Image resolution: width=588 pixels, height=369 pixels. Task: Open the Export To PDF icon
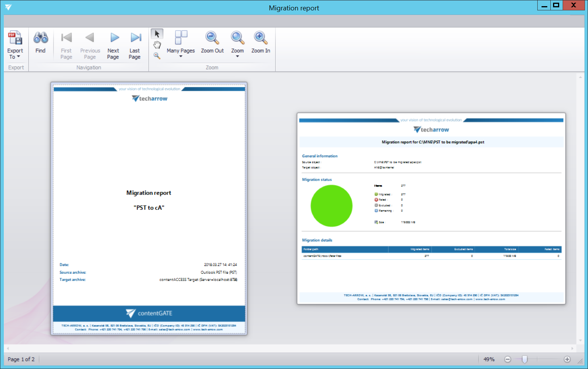(x=15, y=38)
